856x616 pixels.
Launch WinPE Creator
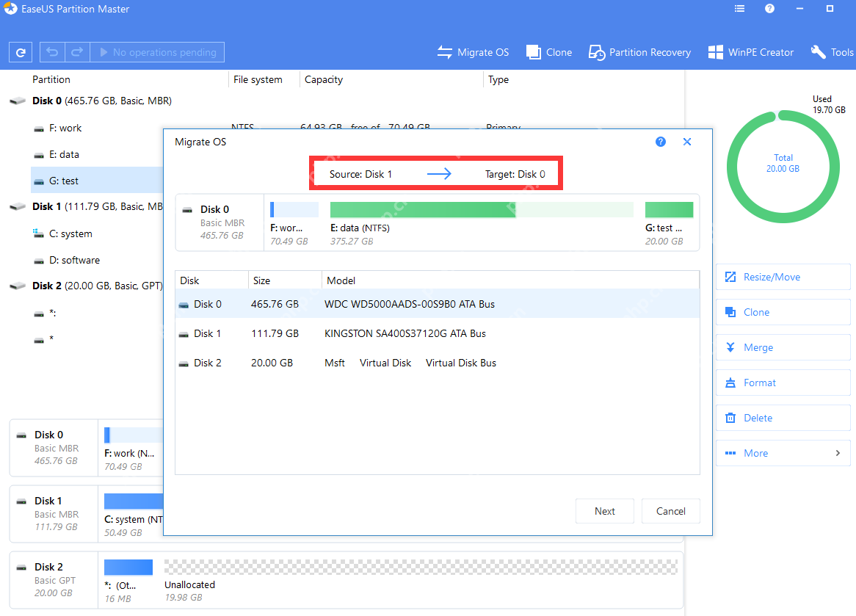(750, 52)
